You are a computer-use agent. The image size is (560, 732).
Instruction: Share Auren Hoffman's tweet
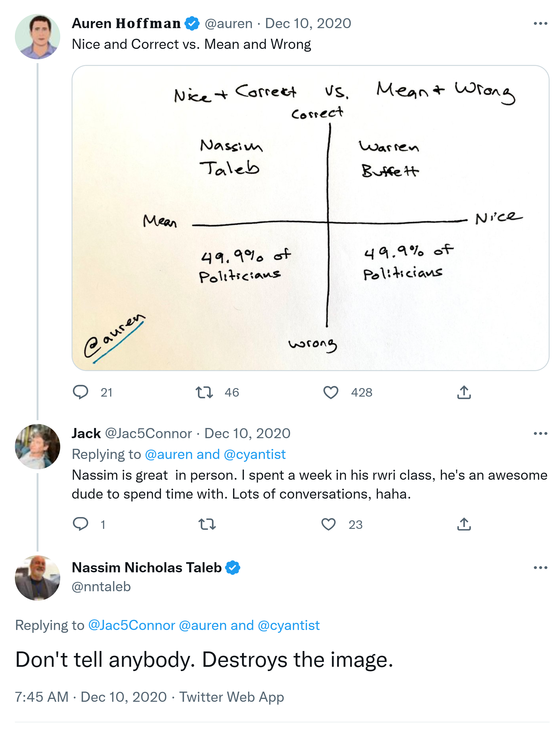click(464, 392)
